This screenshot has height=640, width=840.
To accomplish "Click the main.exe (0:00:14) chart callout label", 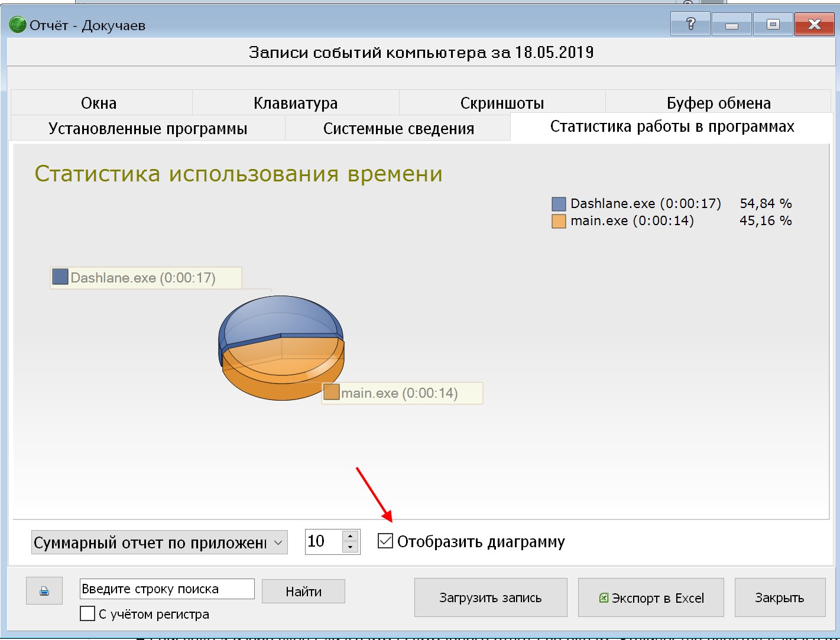I will click(x=402, y=393).
